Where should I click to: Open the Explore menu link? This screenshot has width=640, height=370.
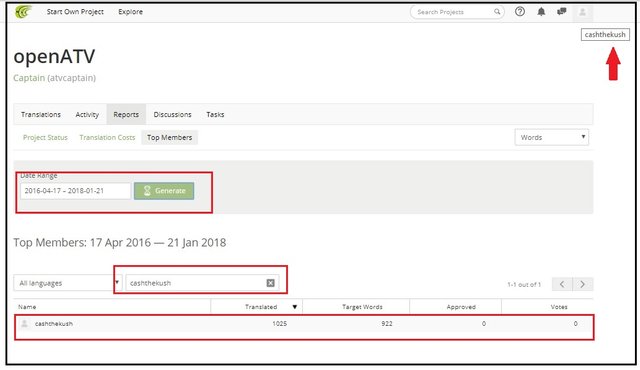pyautogui.click(x=131, y=12)
